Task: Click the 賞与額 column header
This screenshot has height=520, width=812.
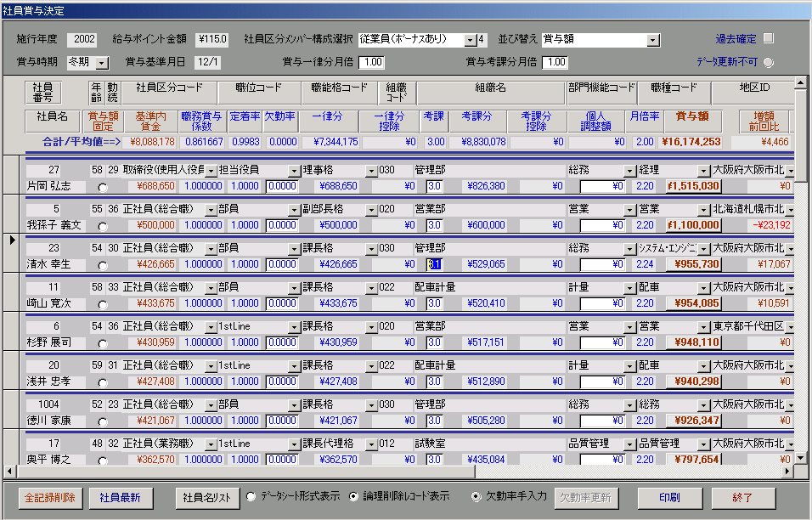Action: (x=692, y=121)
